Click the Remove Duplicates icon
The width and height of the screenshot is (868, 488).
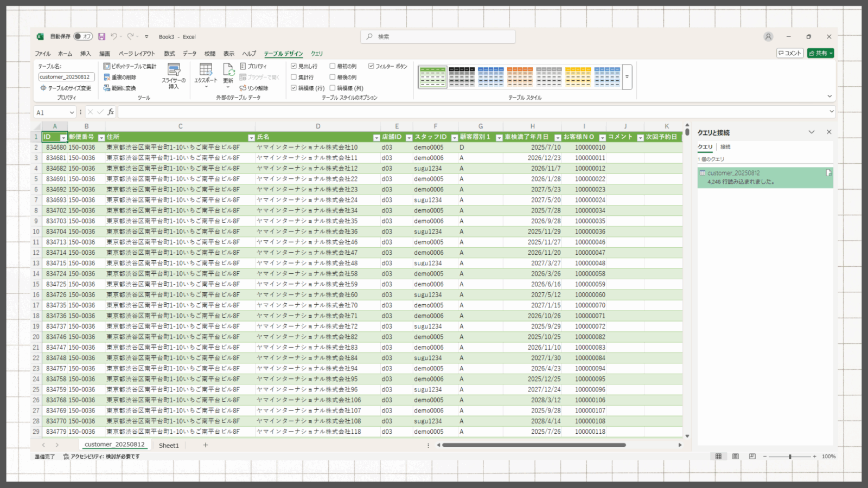(107, 77)
